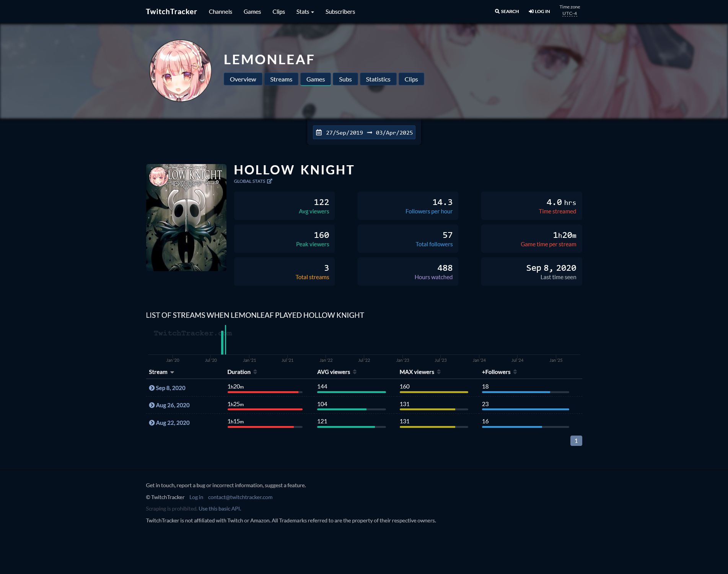The image size is (728, 574).
Task: Go to the Channels page
Action: (220, 12)
